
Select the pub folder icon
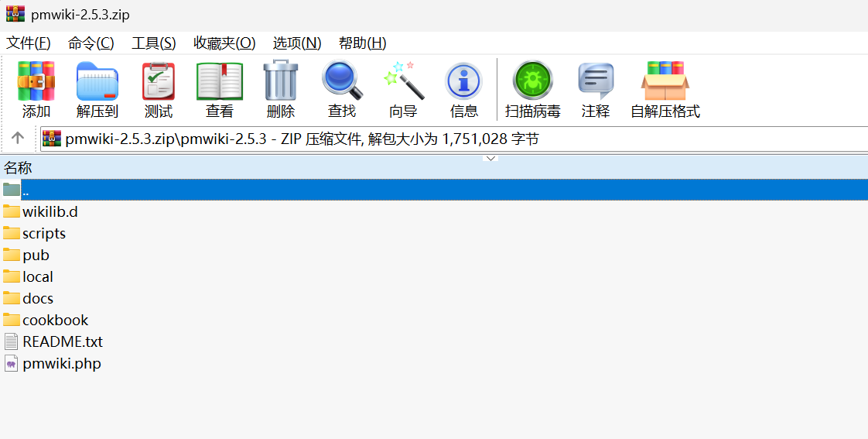click(11, 255)
